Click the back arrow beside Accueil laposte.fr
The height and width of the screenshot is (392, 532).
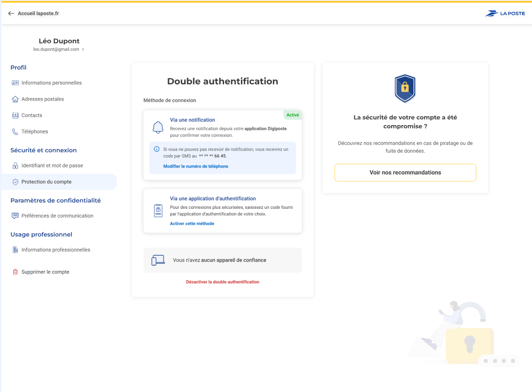click(x=11, y=13)
